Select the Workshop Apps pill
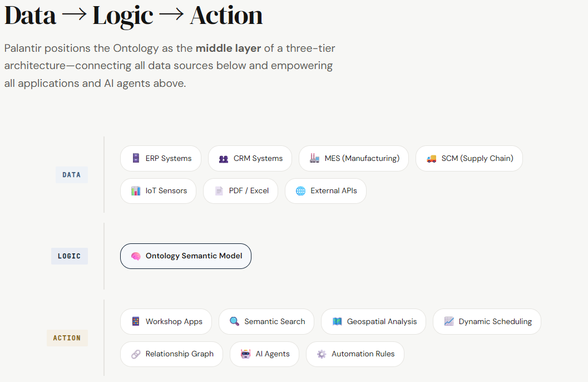This screenshot has width=588, height=382. pyautogui.click(x=166, y=322)
